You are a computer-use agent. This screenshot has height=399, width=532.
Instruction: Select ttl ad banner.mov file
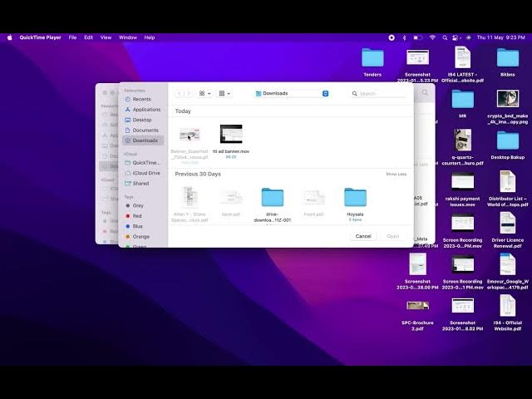(x=231, y=140)
